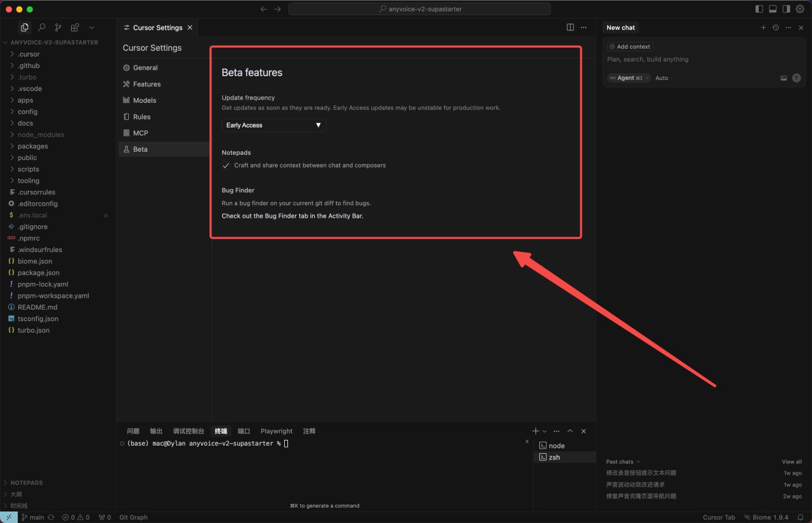Close the terminal panel
812x523 pixels.
584,431
